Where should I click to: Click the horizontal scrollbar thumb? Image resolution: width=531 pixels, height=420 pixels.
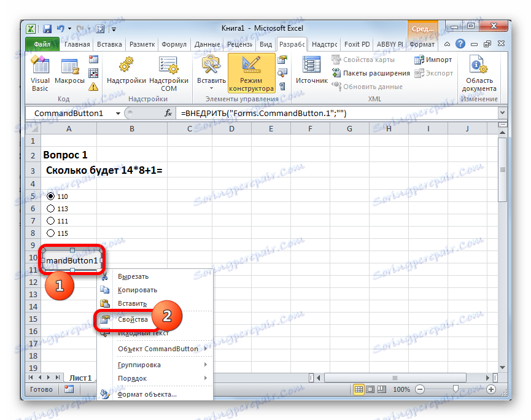pos(395,377)
